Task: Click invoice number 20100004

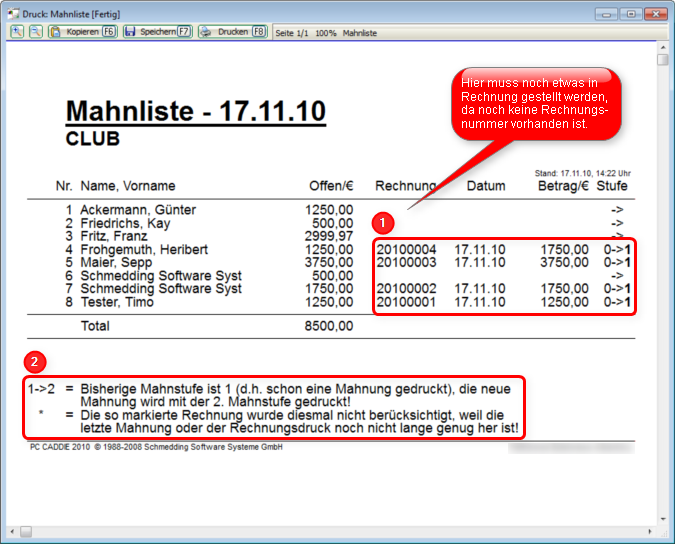Action: click(x=406, y=249)
